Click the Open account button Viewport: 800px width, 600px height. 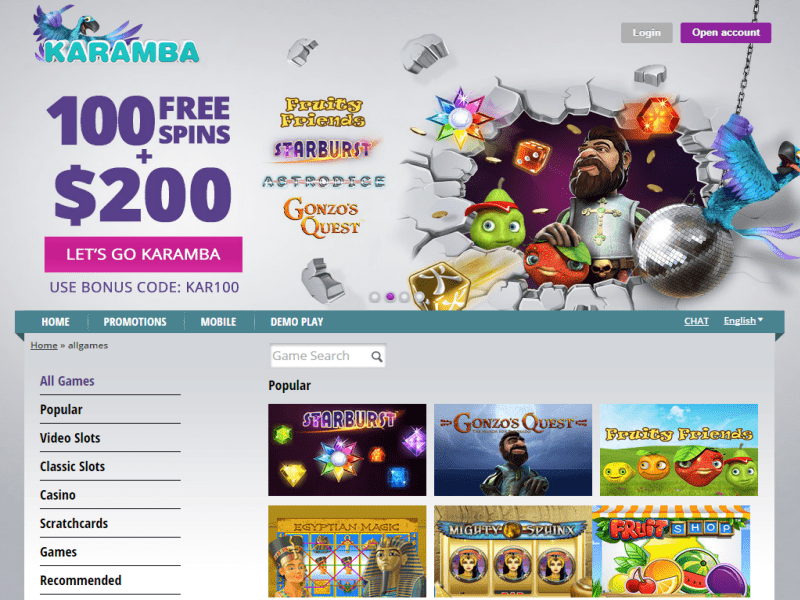[726, 33]
